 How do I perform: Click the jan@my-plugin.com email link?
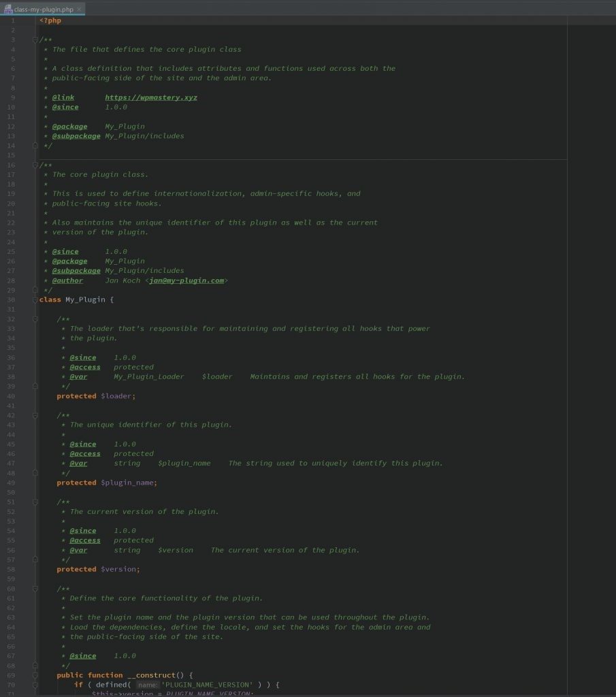pyautogui.click(x=187, y=280)
